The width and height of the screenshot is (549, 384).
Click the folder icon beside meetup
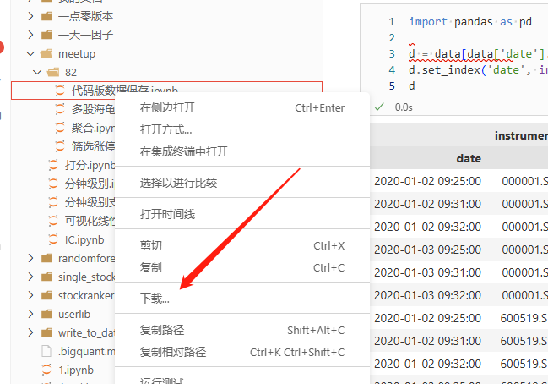(46, 54)
